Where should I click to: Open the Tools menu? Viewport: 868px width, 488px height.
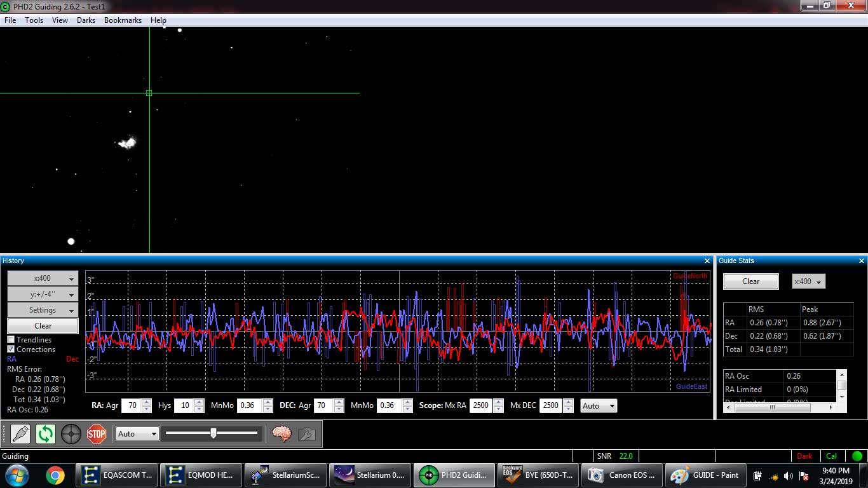[x=34, y=20]
